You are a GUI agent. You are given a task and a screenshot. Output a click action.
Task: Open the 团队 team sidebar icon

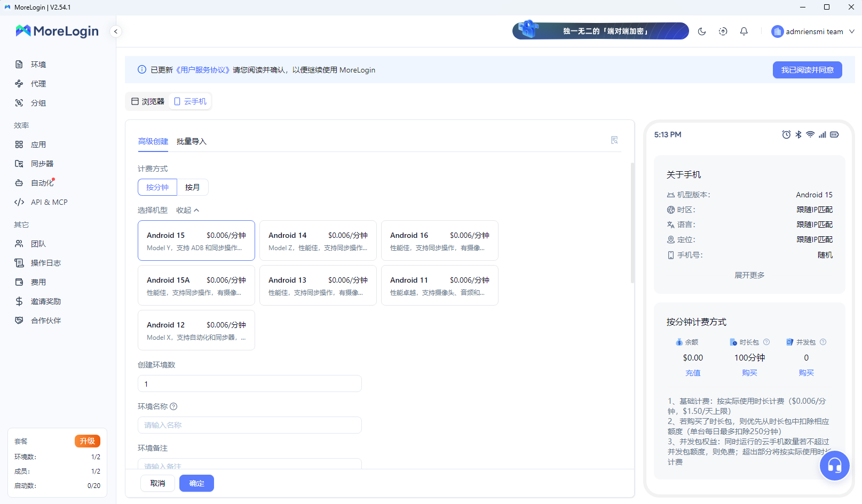(x=19, y=244)
